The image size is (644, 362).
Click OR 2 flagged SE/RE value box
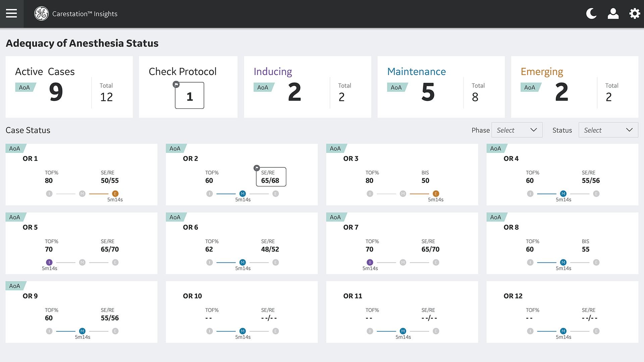270,177
